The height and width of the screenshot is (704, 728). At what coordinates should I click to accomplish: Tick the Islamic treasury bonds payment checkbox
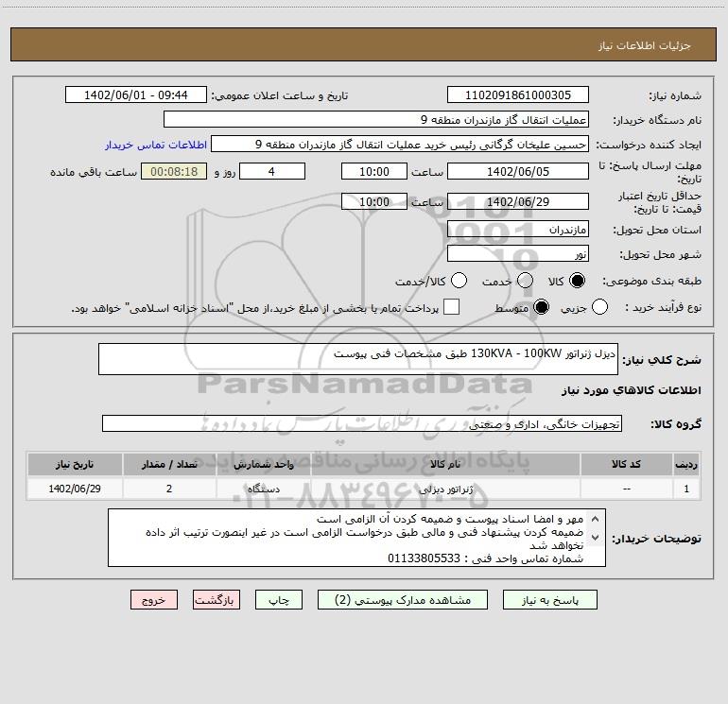[x=451, y=307]
